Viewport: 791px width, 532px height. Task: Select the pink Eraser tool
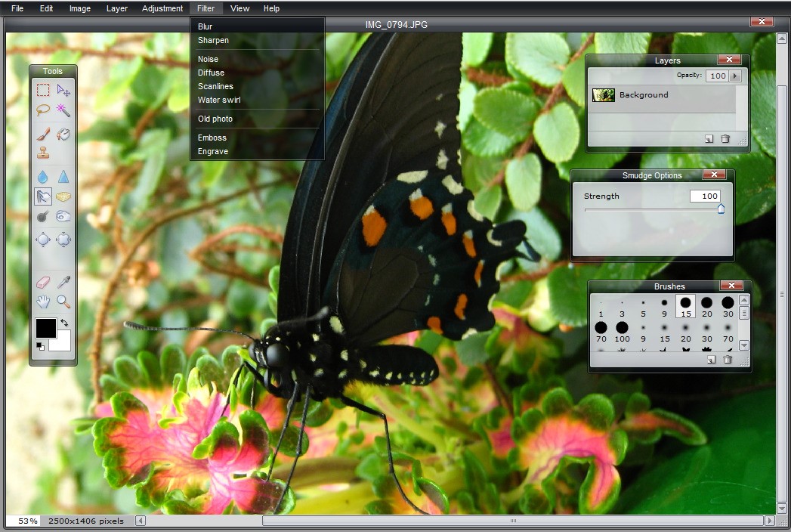(x=43, y=282)
